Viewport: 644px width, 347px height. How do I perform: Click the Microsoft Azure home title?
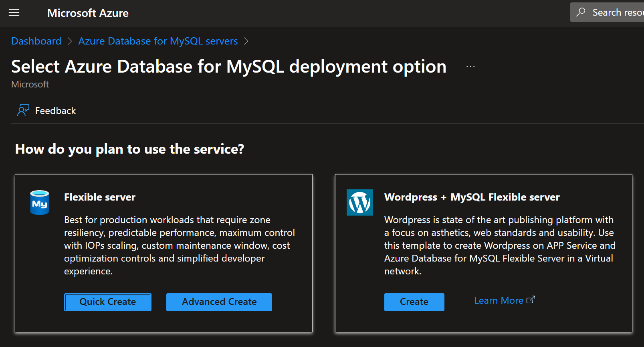(88, 13)
